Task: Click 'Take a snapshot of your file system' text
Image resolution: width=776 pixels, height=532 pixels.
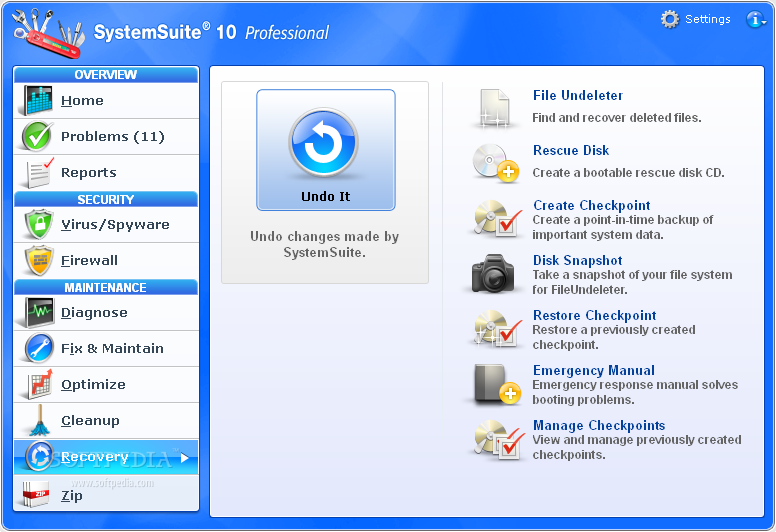Action: (x=632, y=275)
